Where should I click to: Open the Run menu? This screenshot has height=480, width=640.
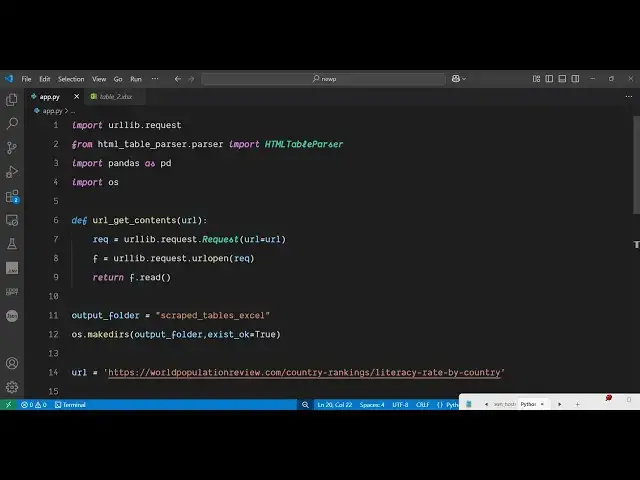pos(136,79)
